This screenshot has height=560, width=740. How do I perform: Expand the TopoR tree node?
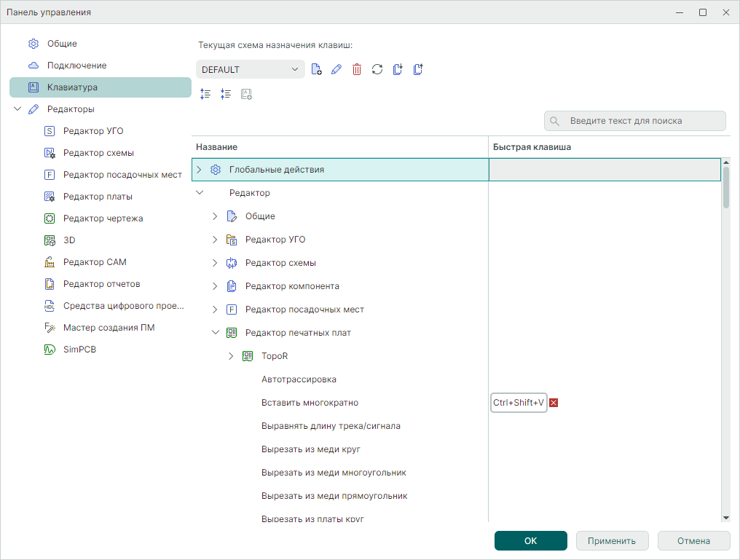click(x=231, y=356)
